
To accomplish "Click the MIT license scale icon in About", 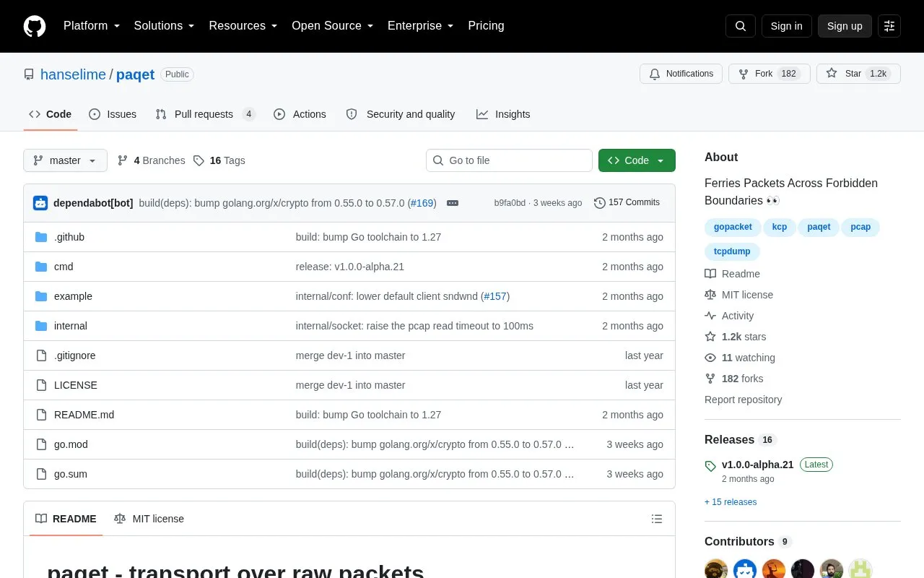I will coord(710,295).
